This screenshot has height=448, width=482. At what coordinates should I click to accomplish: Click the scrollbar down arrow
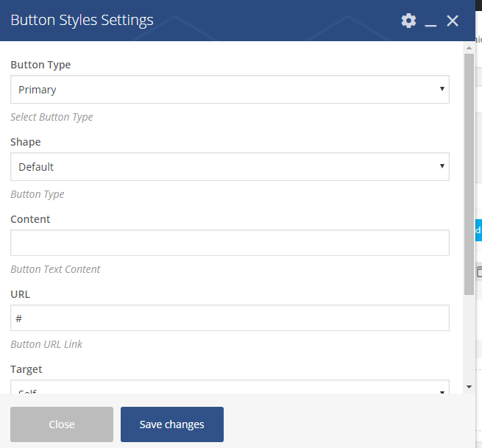coord(469,386)
